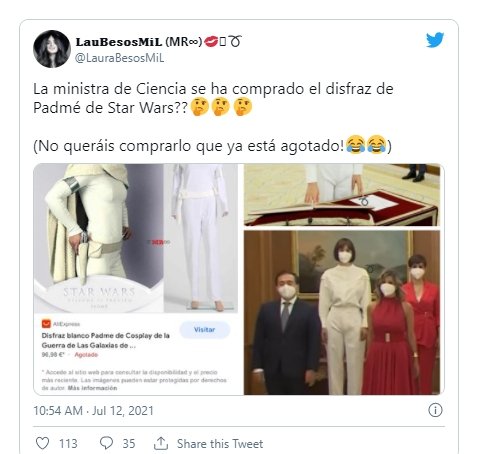Open tweet info circle icon
This screenshot has height=454, width=481.
(x=435, y=410)
